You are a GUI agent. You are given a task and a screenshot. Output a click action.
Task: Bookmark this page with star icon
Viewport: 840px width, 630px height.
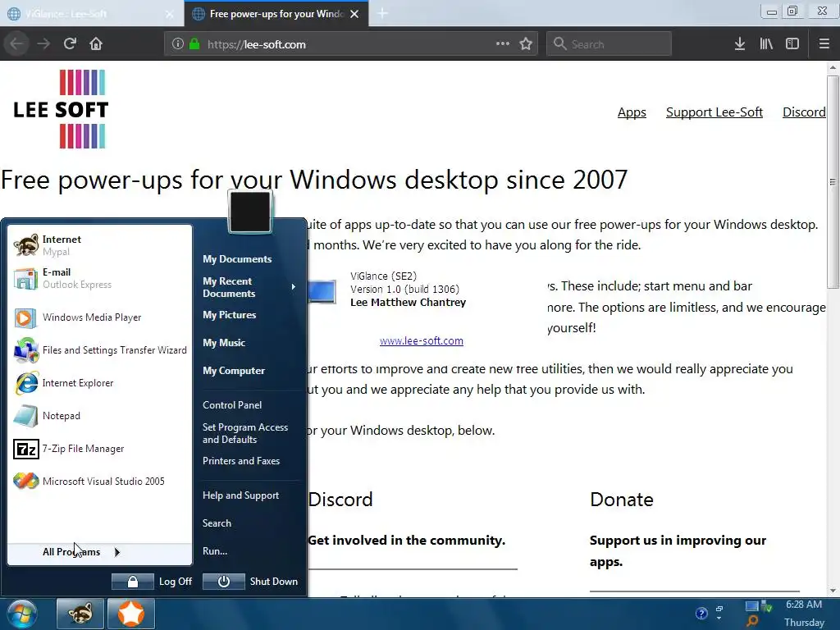(526, 44)
